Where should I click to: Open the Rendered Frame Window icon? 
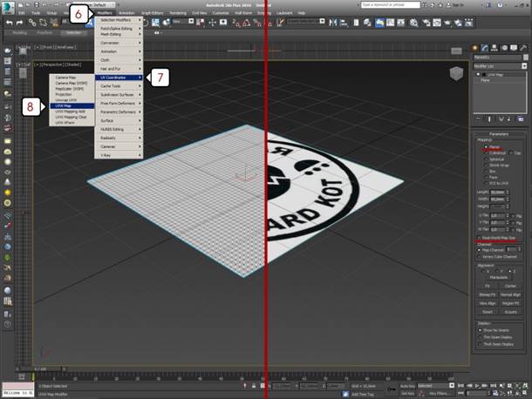(x=437, y=23)
